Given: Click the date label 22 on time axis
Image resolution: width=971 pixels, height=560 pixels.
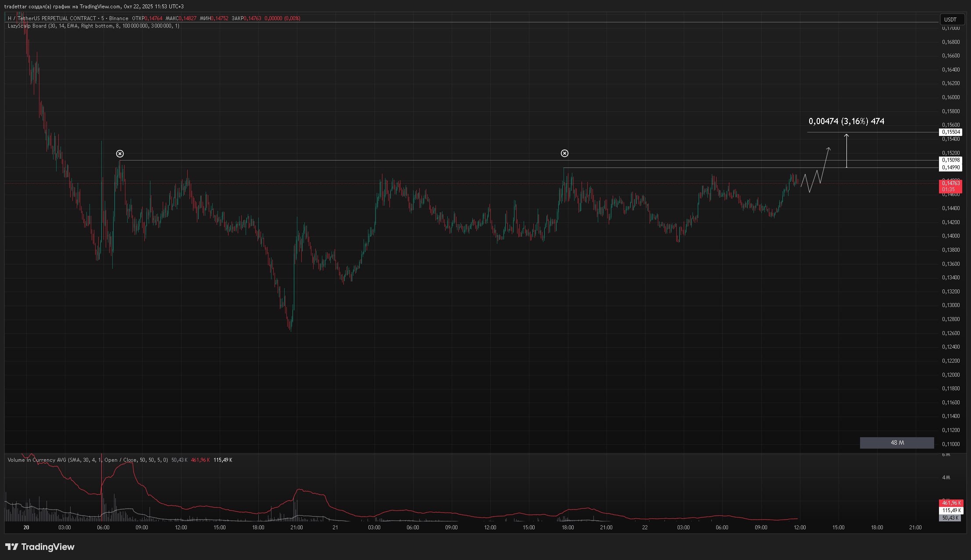Looking at the screenshot, I should click(645, 528).
